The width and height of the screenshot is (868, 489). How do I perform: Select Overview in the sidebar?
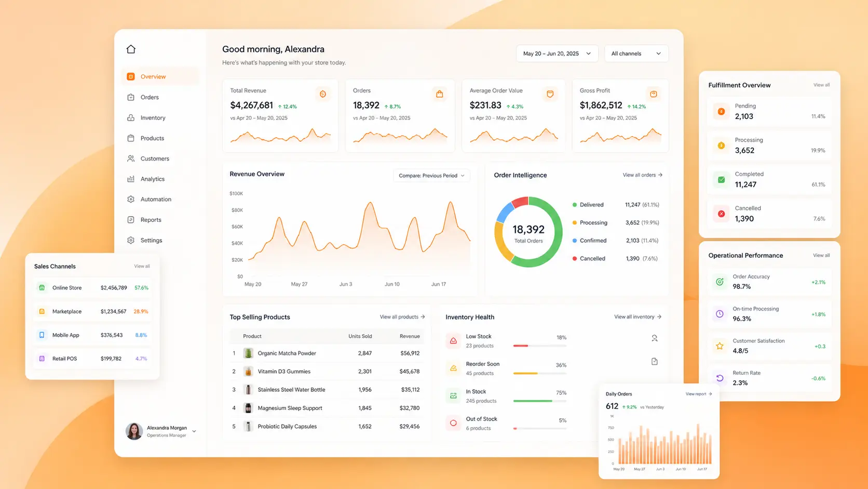[x=160, y=76]
